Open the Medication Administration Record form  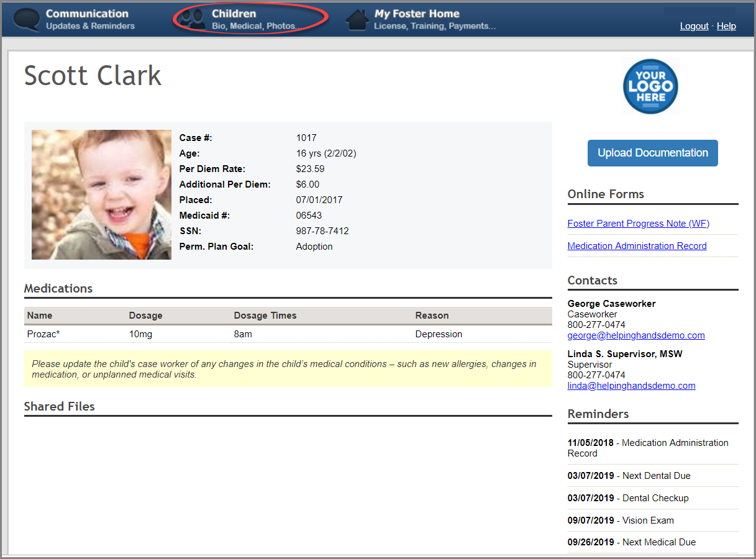[637, 245]
